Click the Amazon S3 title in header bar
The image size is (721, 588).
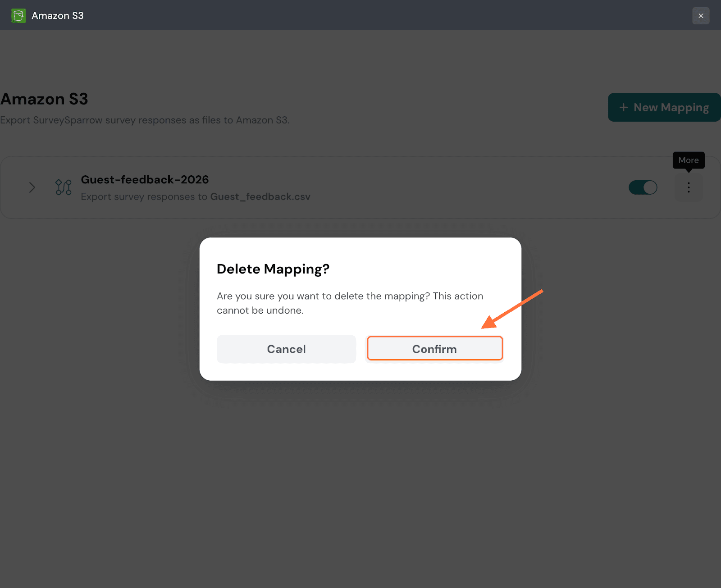pos(58,16)
